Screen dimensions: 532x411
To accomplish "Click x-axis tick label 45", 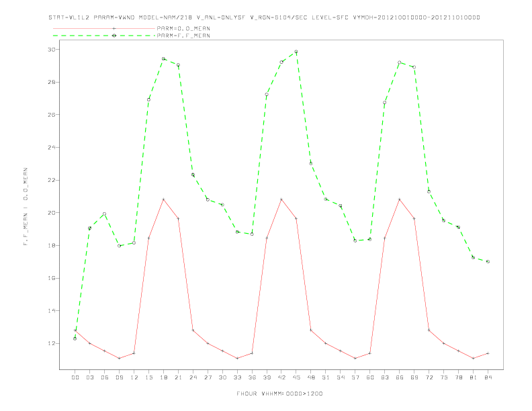I will [296, 377].
